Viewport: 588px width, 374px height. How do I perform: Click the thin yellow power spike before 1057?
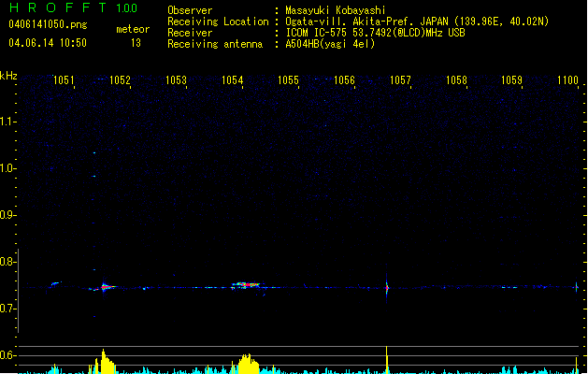[387, 360]
